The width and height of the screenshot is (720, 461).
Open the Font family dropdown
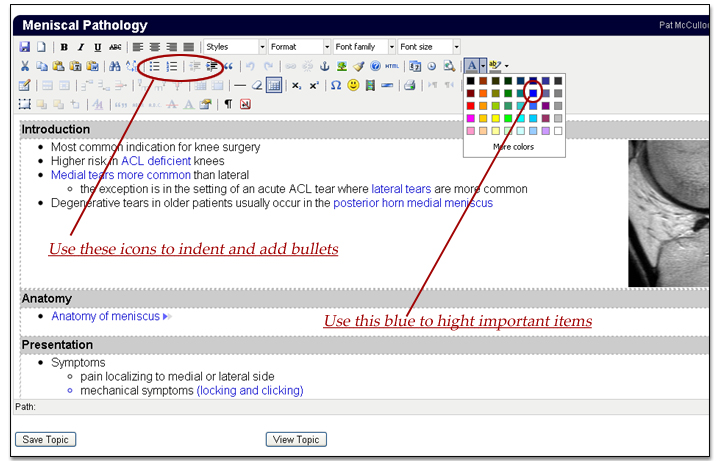[364, 47]
